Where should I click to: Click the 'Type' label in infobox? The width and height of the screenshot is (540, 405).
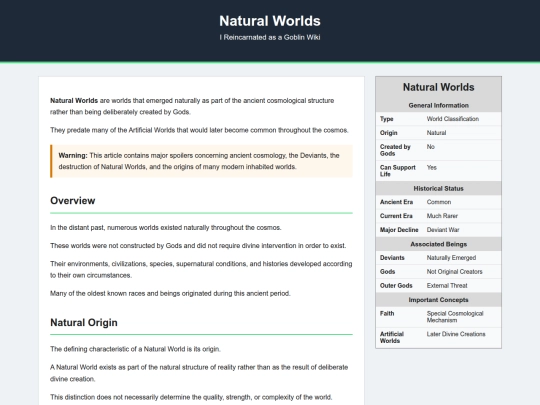(x=386, y=119)
